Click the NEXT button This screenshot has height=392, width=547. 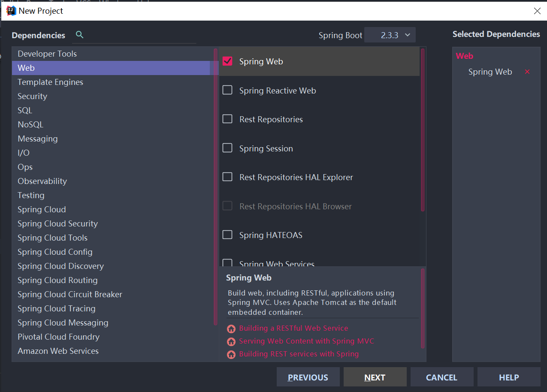coord(375,377)
